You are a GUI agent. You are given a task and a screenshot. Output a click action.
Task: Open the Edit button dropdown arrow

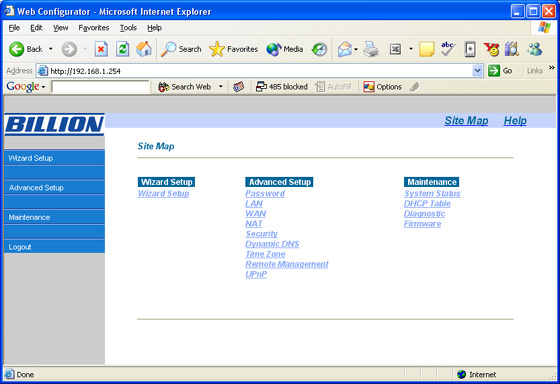(411, 49)
